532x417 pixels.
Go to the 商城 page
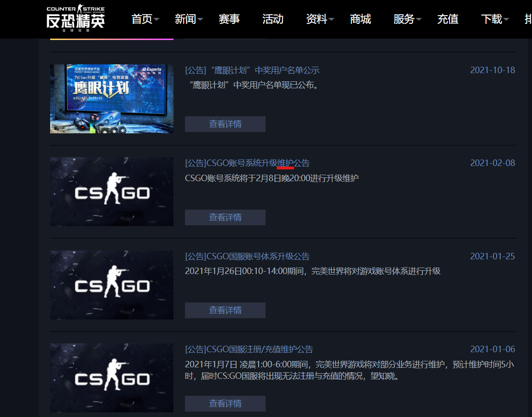[x=360, y=19]
